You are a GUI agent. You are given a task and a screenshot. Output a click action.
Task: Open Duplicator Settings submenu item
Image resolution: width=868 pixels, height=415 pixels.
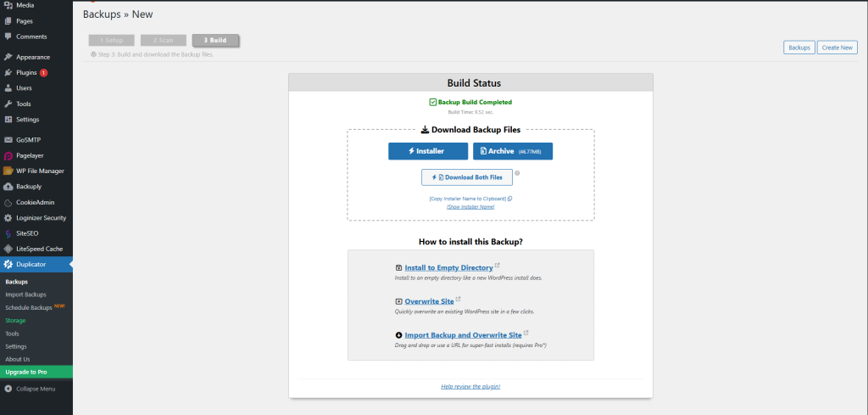click(x=16, y=346)
